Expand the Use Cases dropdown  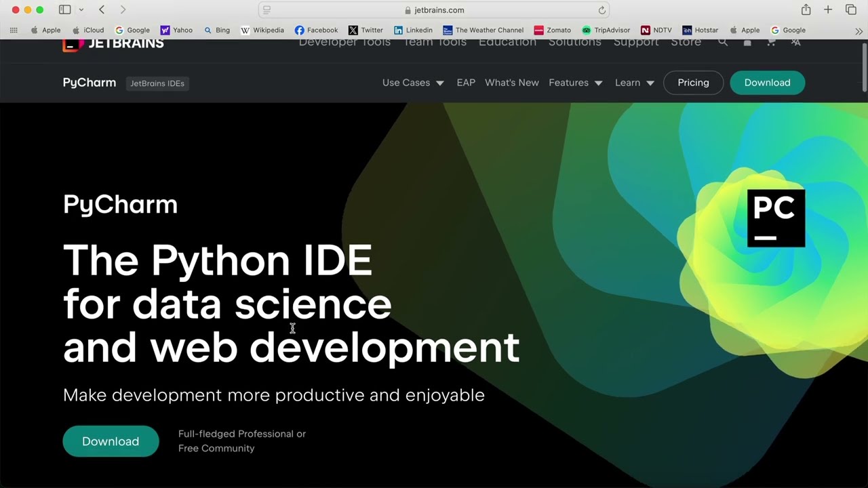413,83
